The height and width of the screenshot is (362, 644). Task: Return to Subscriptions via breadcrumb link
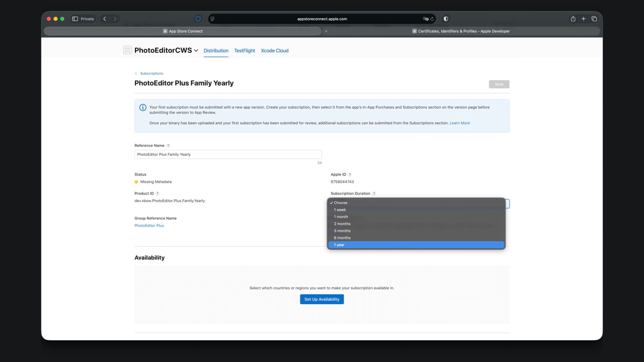pos(151,73)
